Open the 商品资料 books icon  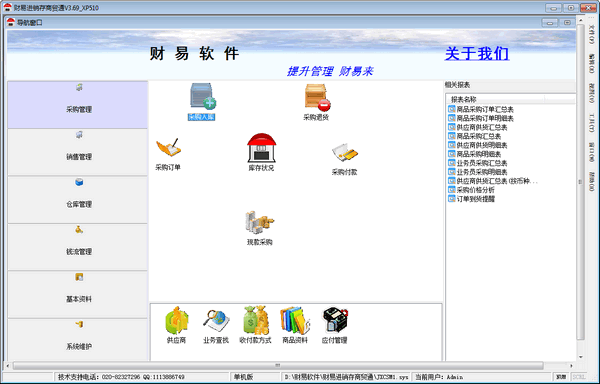(x=294, y=321)
